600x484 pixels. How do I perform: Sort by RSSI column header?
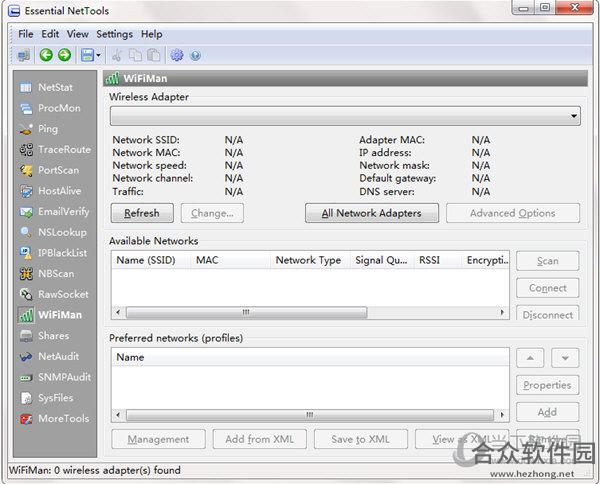[438, 260]
